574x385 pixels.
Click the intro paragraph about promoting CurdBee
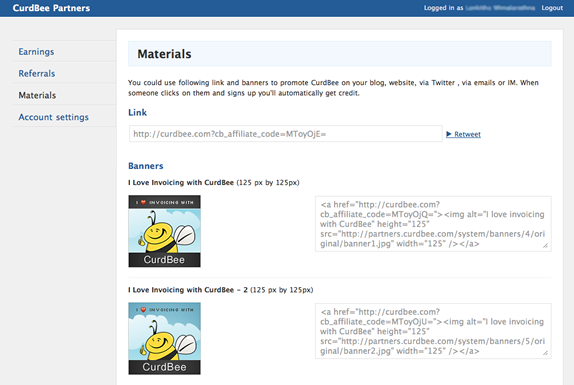click(333, 88)
